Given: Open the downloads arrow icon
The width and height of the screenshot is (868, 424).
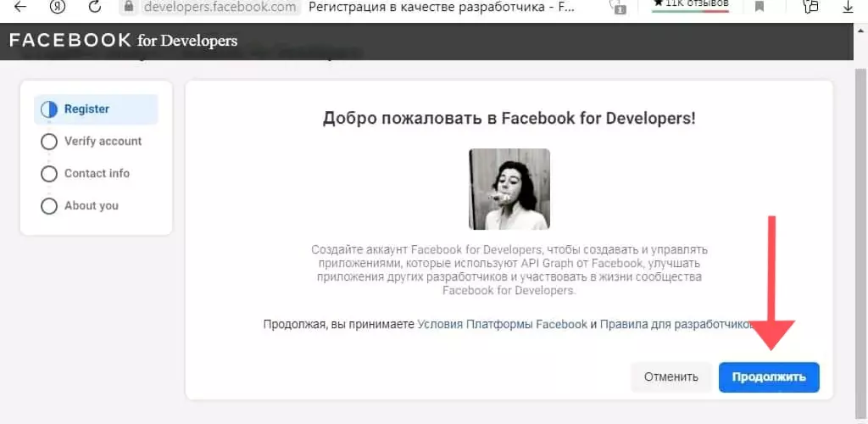Looking at the screenshot, I should point(848,7).
